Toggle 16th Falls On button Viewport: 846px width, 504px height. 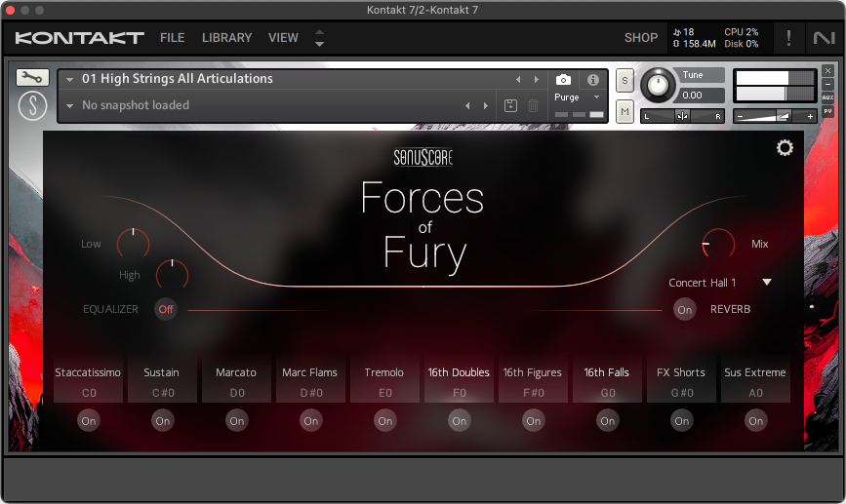tap(608, 421)
